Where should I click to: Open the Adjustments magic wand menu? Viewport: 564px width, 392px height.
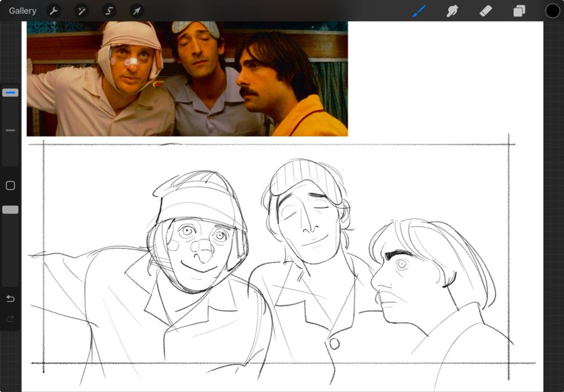(x=81, y=11)
